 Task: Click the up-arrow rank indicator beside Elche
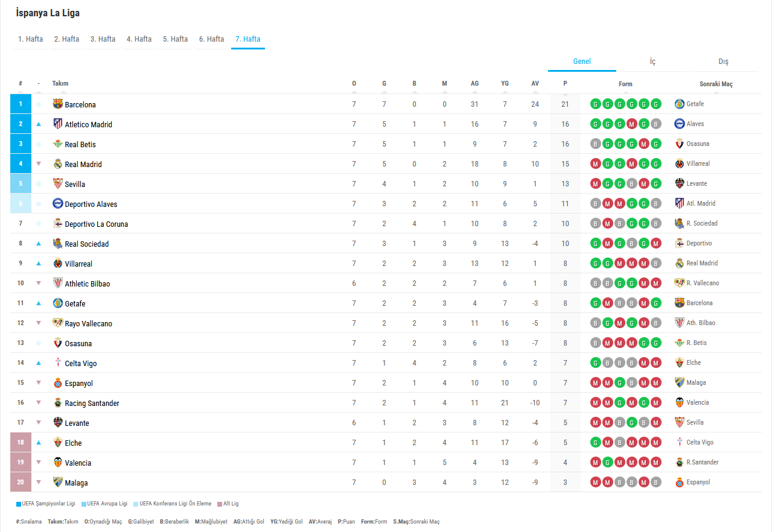point(39,442)
